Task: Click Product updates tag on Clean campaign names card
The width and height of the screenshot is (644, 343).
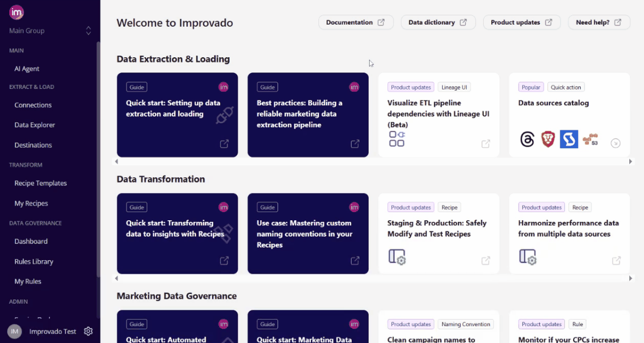Action: [411, 324]
